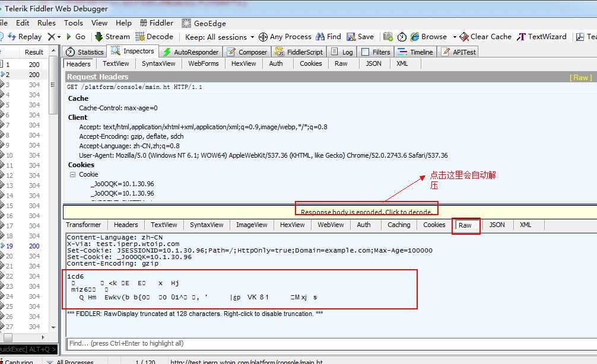Click 'Response body is encoded. Click to decode.' bar
The height and width of the screenshot is (364, 597).
pyautogui.click(x=366, y=212)
